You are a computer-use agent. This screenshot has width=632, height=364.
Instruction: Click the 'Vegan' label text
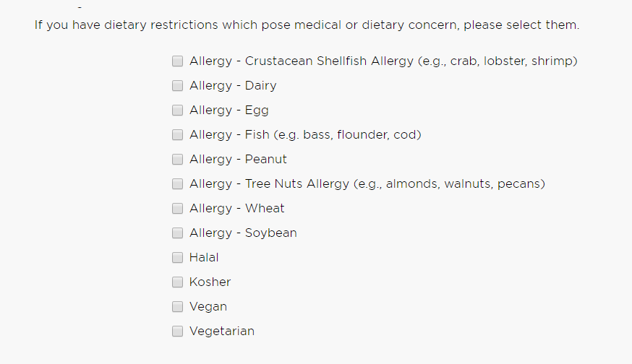point(208,307)
